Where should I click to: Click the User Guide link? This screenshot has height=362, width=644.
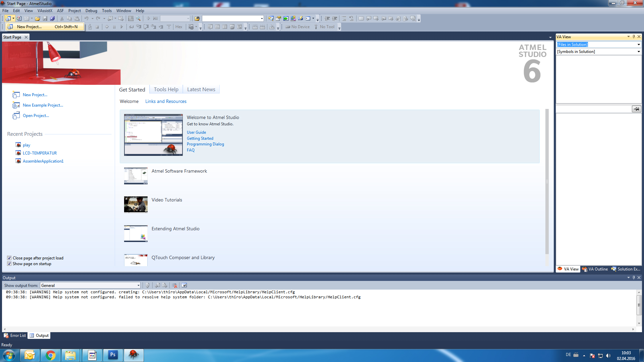(196, 132)
